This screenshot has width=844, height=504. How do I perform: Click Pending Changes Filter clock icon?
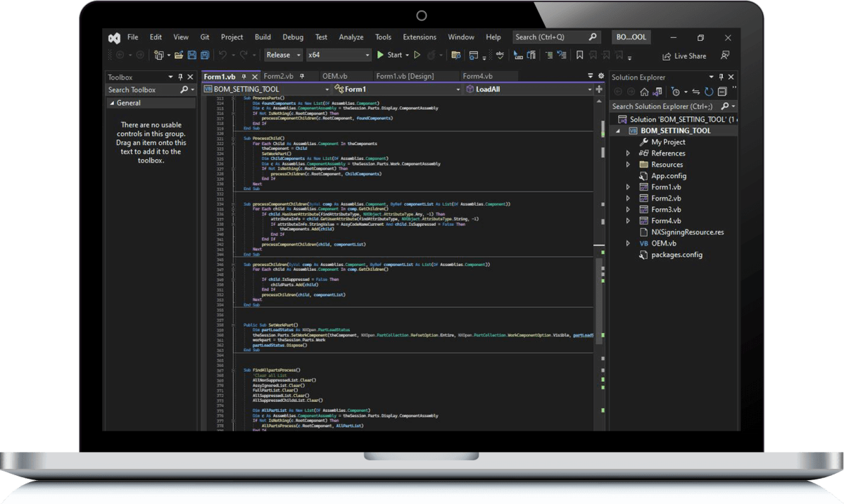[x=676, y=92]
